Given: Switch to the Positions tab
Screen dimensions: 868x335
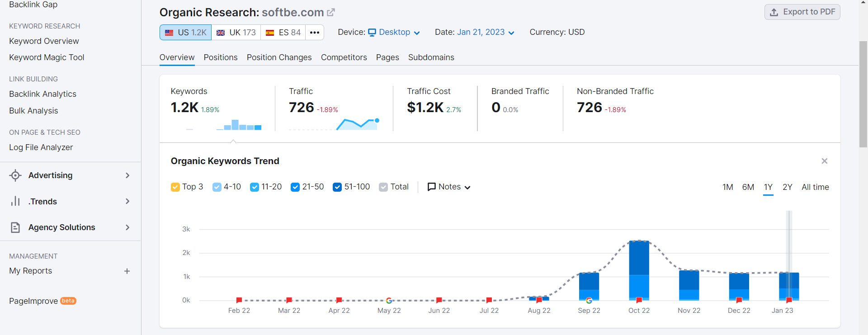Looking at the screenshot, I should pos(221,57).
